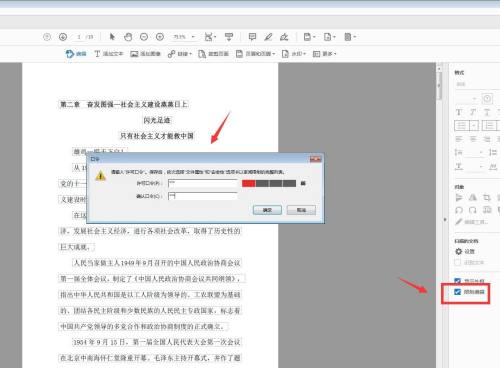Align text center in format panel

473,139
